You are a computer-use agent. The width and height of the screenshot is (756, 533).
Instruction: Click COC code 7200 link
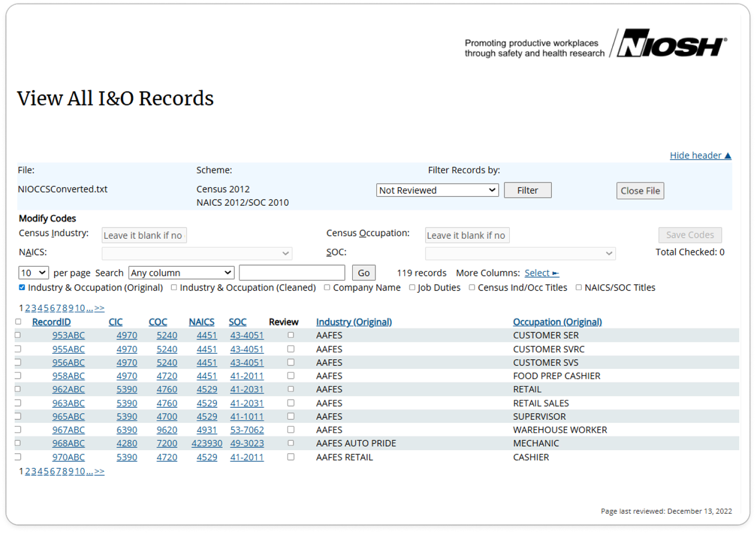point(167,443)
